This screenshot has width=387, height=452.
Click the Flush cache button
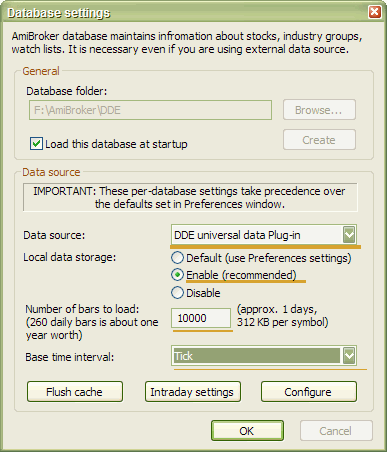coord(75,392)
